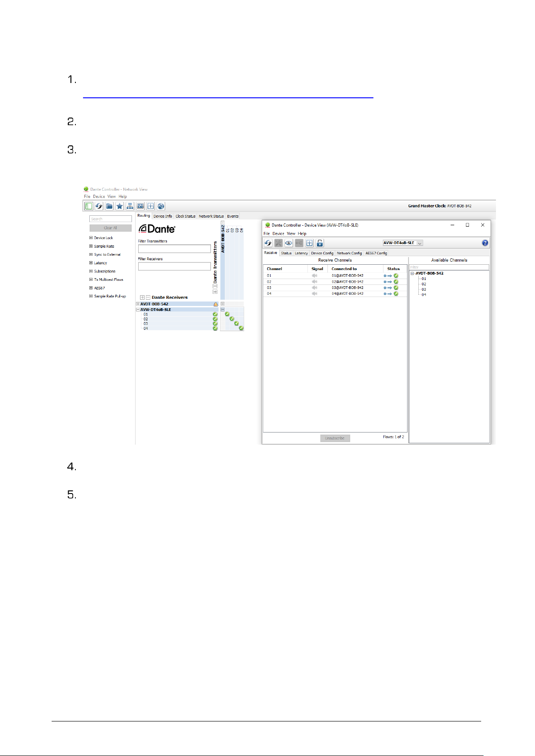Toggle the filter pane icon in Network View toolbar
This screenshot has height=756, width=535.
coord(89,206)
